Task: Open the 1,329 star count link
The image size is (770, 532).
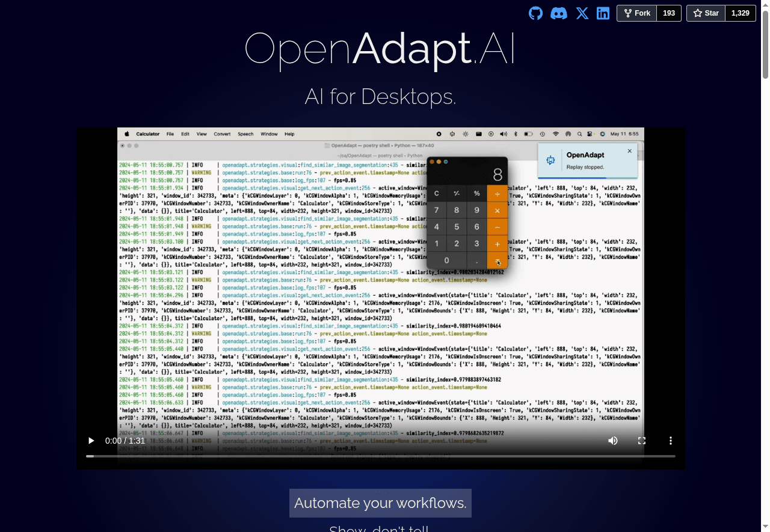Action: click(x=740, y=13)
